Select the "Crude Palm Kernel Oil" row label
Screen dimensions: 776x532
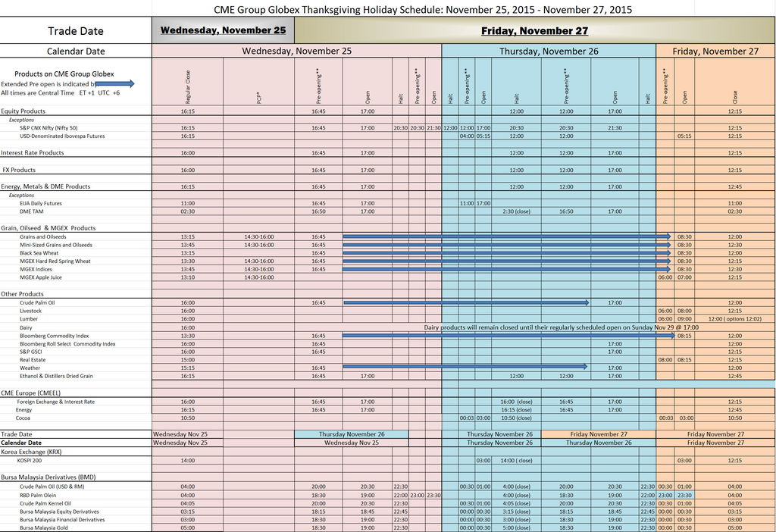(45, 503)
